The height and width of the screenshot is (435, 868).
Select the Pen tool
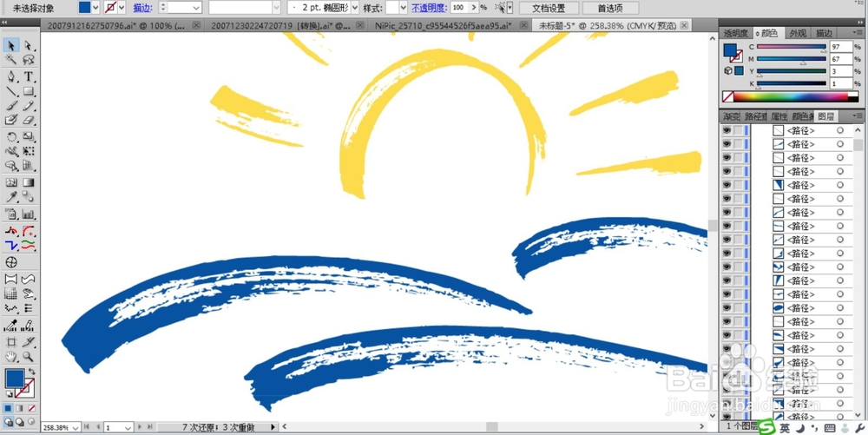tap(11, 76)
